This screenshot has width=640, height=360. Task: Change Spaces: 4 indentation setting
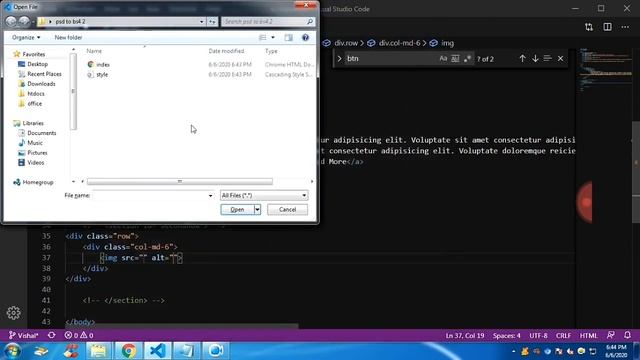(506, 336)
